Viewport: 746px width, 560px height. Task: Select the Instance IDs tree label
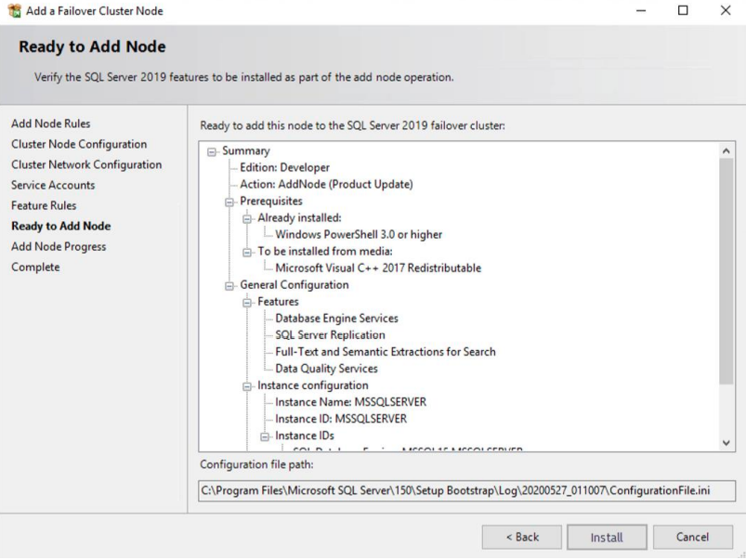coord(305,436)
